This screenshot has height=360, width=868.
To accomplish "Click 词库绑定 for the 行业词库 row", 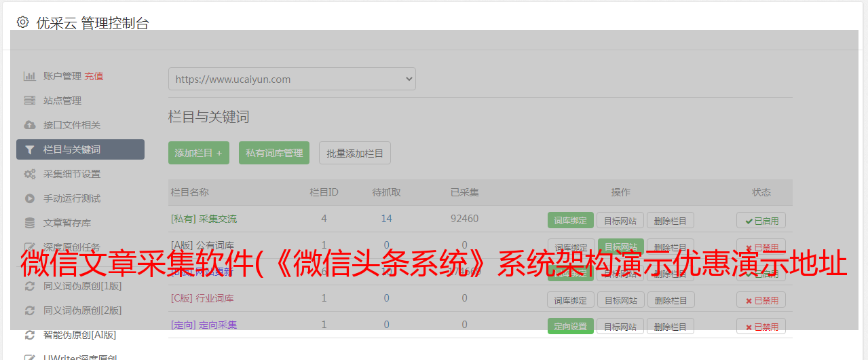I will pyautogui.click(x=571, y=300).
